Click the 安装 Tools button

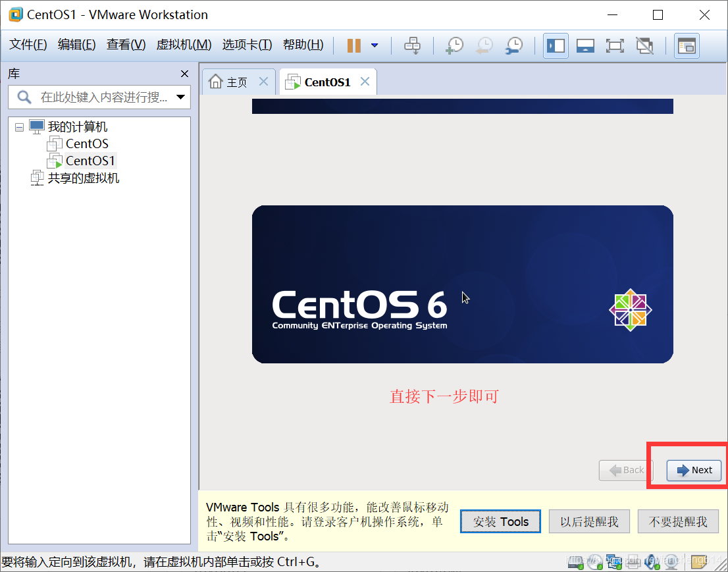coord(500,521)
